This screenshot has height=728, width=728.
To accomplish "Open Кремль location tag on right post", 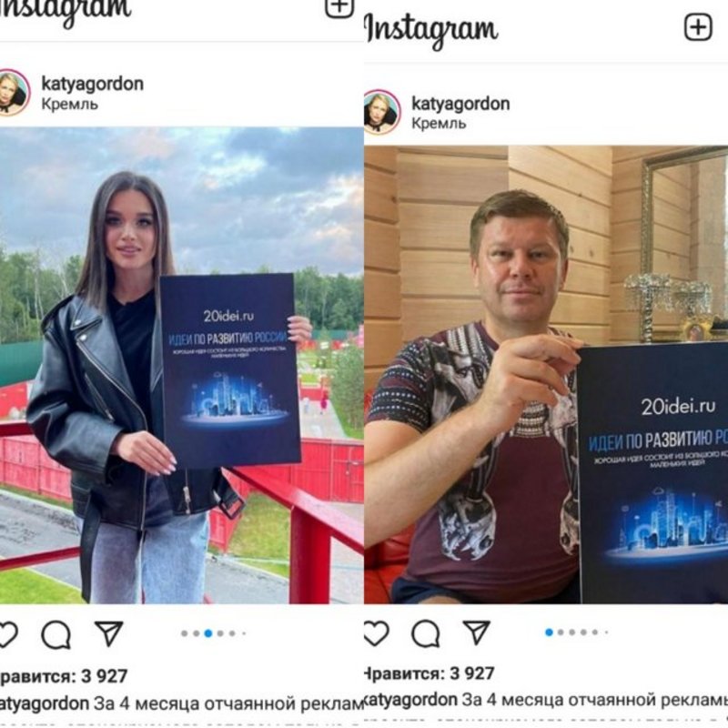I will [439, 124].
